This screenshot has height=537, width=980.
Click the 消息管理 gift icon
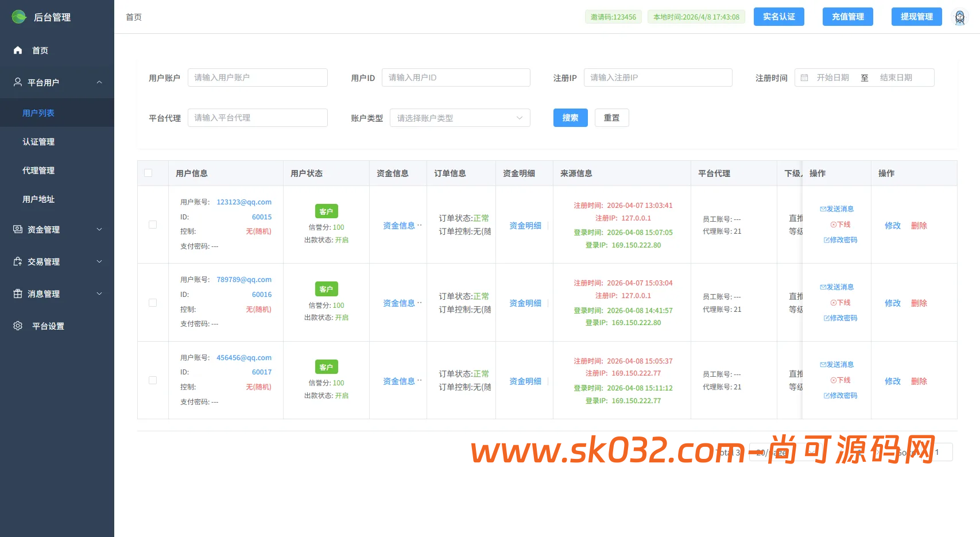click(x=18, y=293)
